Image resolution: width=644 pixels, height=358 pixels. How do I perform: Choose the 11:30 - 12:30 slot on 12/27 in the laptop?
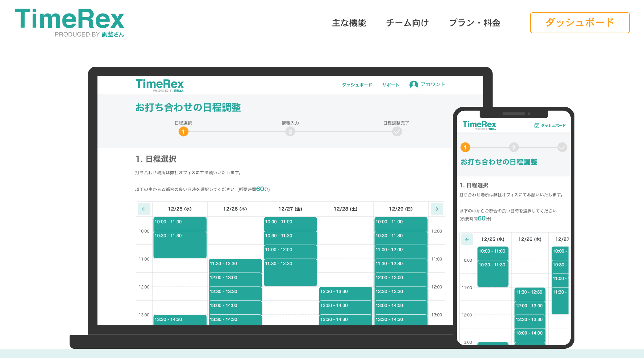[x=290, y=272]
